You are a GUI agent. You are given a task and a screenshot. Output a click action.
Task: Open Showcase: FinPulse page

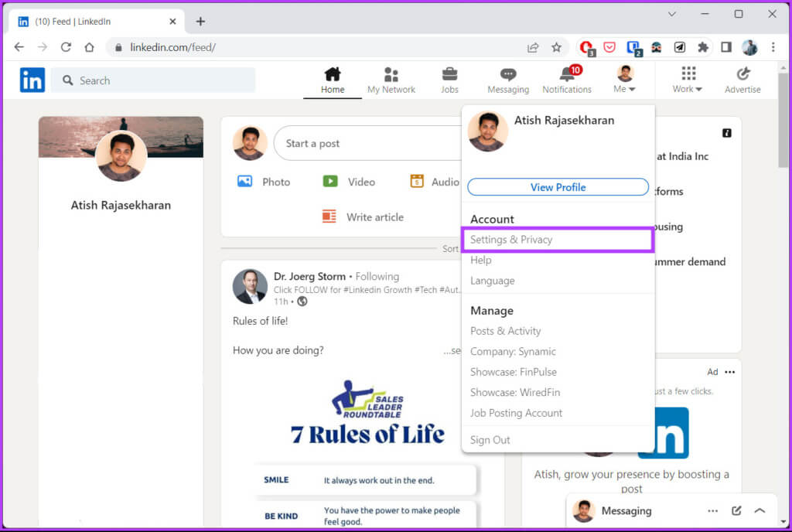(x=514, y=372)
